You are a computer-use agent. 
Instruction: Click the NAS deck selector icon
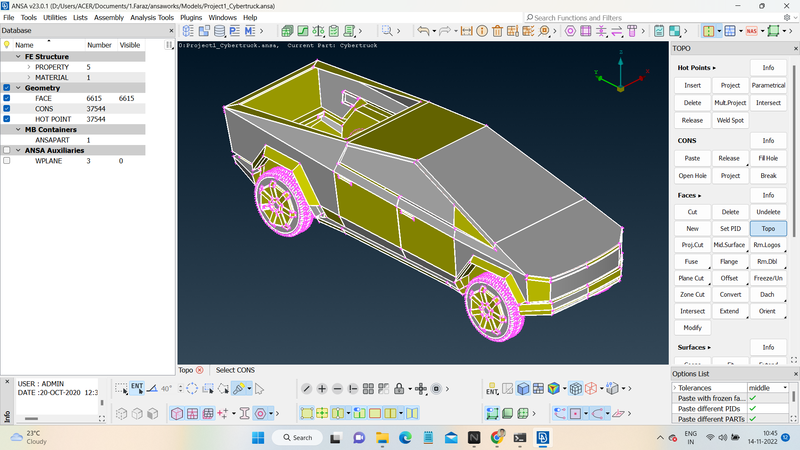click(752, 31)
